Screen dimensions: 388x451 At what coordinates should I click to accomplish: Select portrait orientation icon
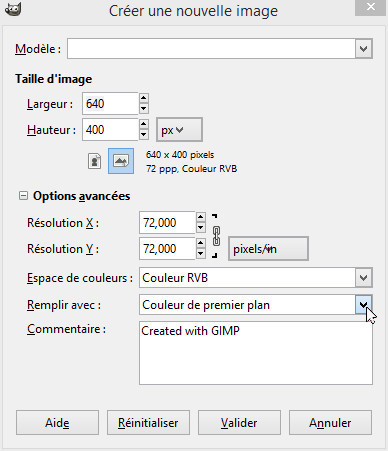(x=95, y=161)
